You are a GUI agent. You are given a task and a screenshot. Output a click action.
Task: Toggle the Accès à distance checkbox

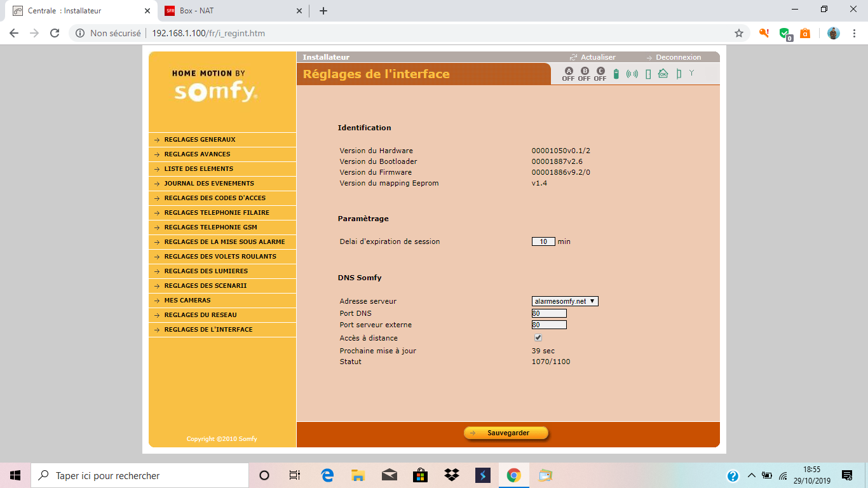pyautogui.click(x=538, y=338)
